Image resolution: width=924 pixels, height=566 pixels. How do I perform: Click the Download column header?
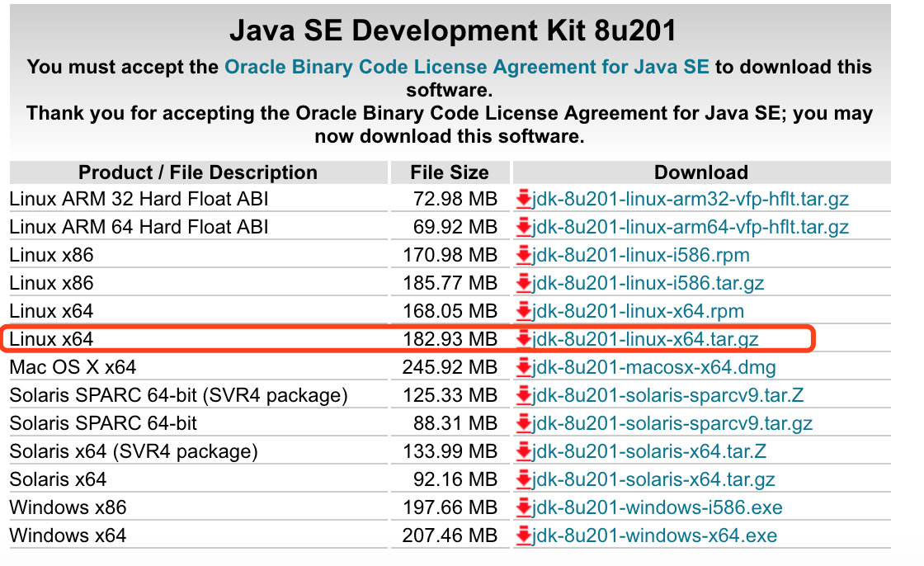(701, 172)
